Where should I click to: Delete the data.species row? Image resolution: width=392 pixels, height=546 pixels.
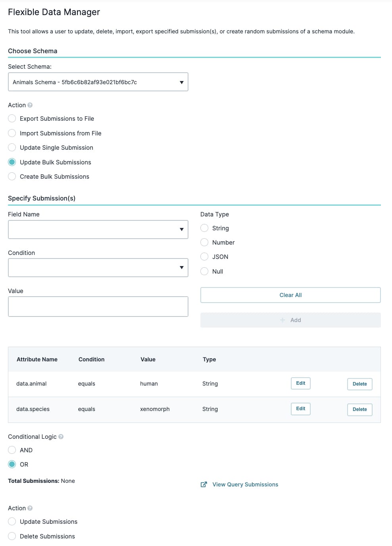(x=360, y=409)
